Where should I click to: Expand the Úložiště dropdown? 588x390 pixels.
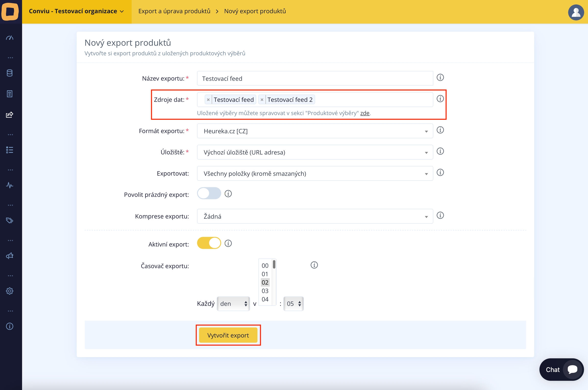(315, 152)
